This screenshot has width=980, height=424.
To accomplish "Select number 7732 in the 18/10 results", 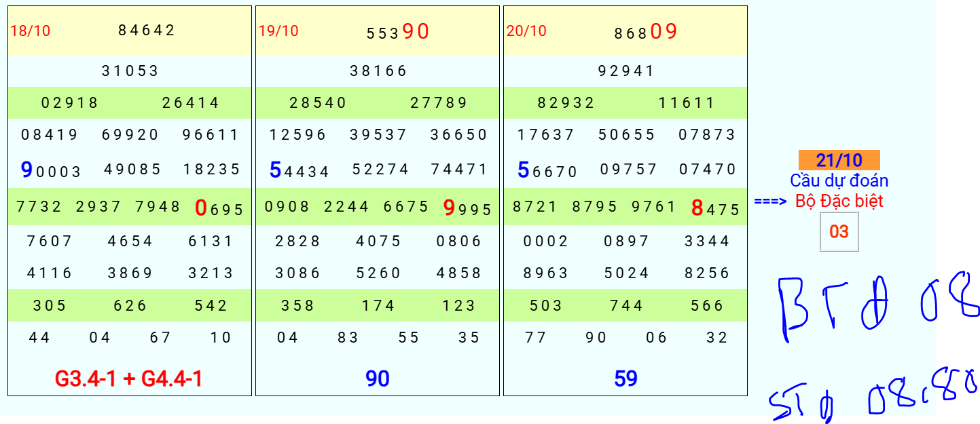I will pyautogui.click(x=39, y=207).
